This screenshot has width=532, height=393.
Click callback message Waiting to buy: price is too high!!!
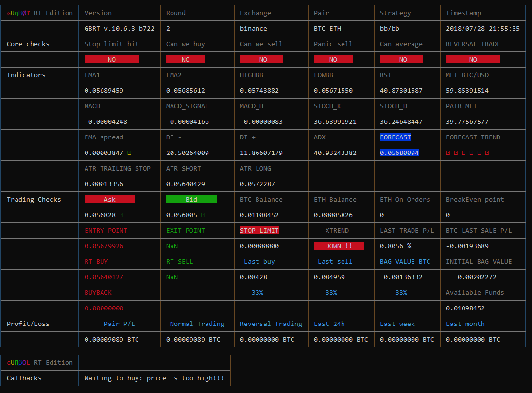pyautogui.click(x=154, y=378)
